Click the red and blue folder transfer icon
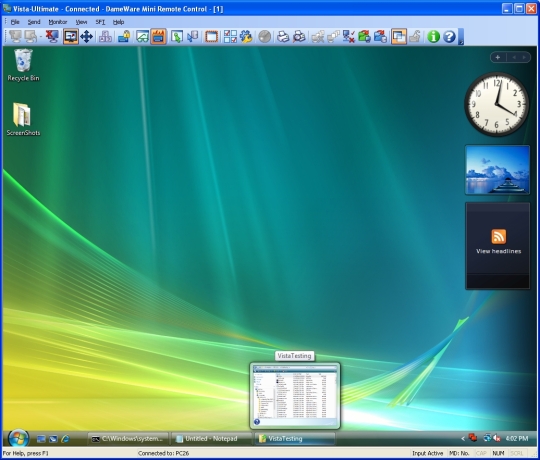The image size is (540, 460). tap(381, 36)
